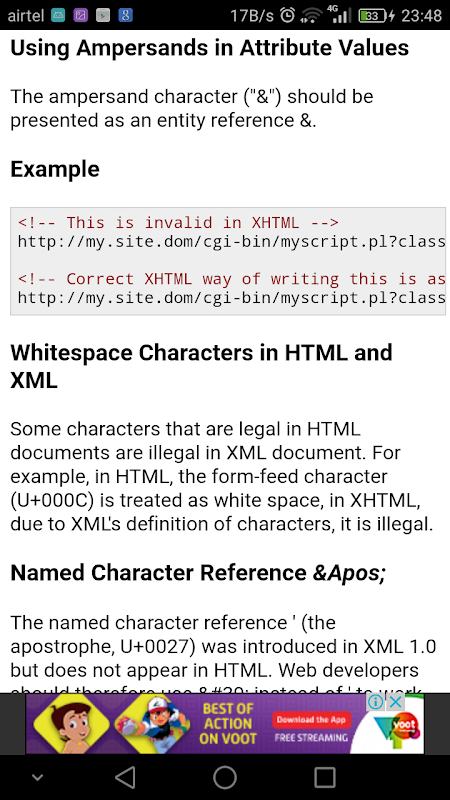Viewport: 450px width, 800px height.
Task: Tap the blue Google notification icon
Action: click(x=126, y=15)
